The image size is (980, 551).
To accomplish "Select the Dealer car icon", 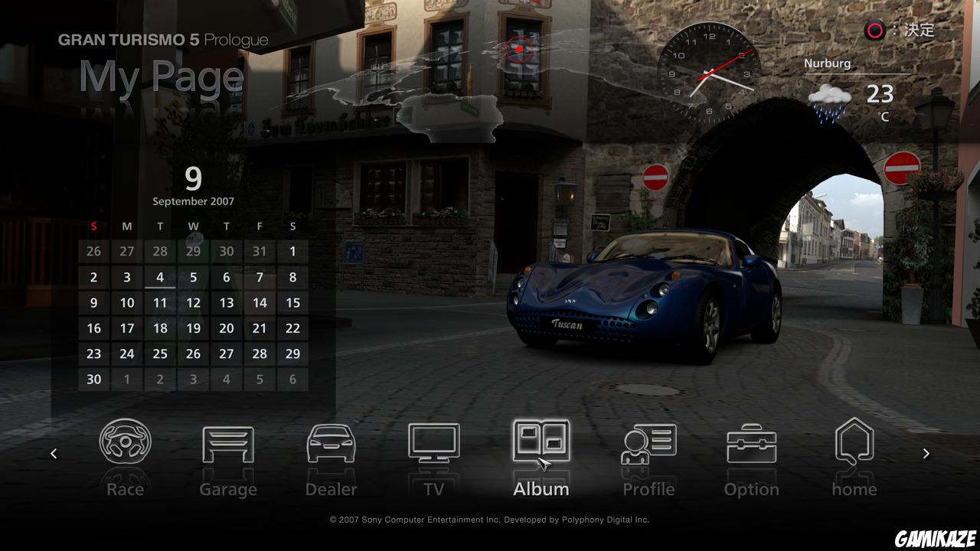I will tap(331, 444).
